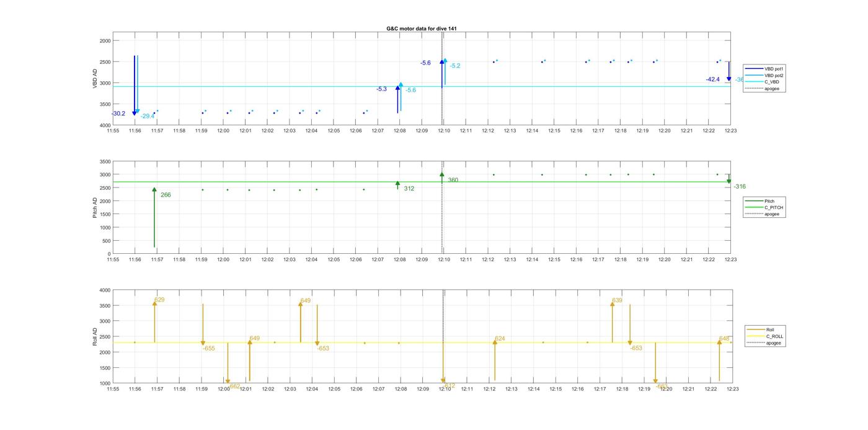
Task: Click the dark blue down arrow labeled -42.4
Action: click(729, 71)
